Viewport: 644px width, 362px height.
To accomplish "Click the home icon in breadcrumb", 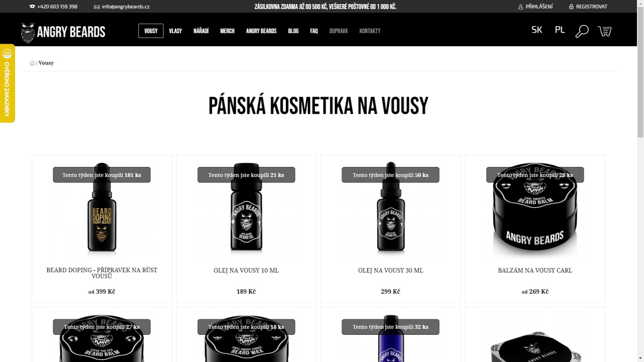I will [32, 63].
